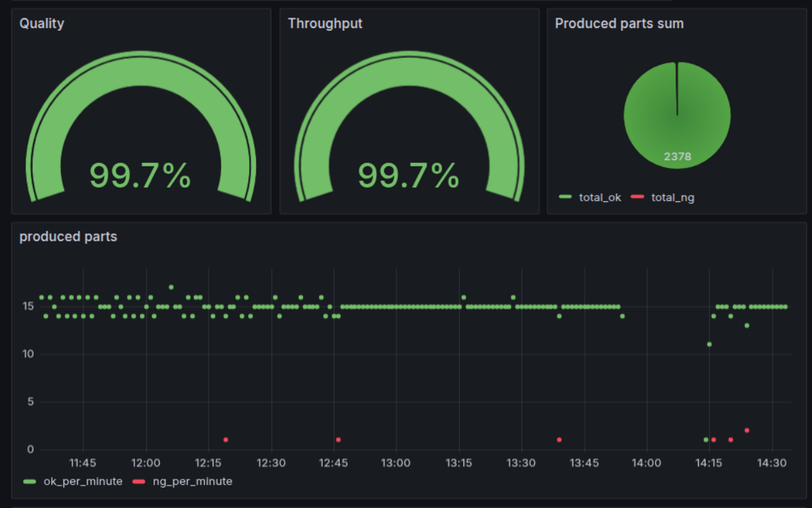The width and height of the screenshot is (812, 508).
Task: Click the 2378 value on the pie chart
Action: coord(678,156)
